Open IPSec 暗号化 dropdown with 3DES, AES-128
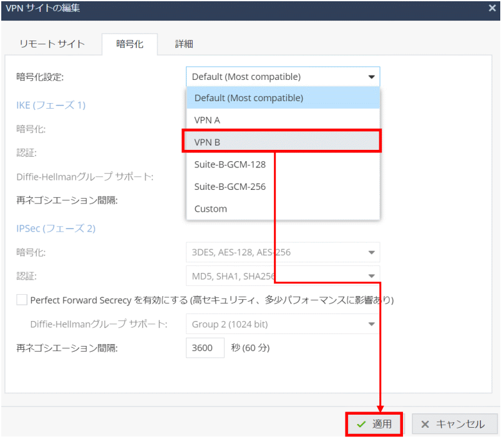The width and height of the screenshot is (504, 439). 372,252
